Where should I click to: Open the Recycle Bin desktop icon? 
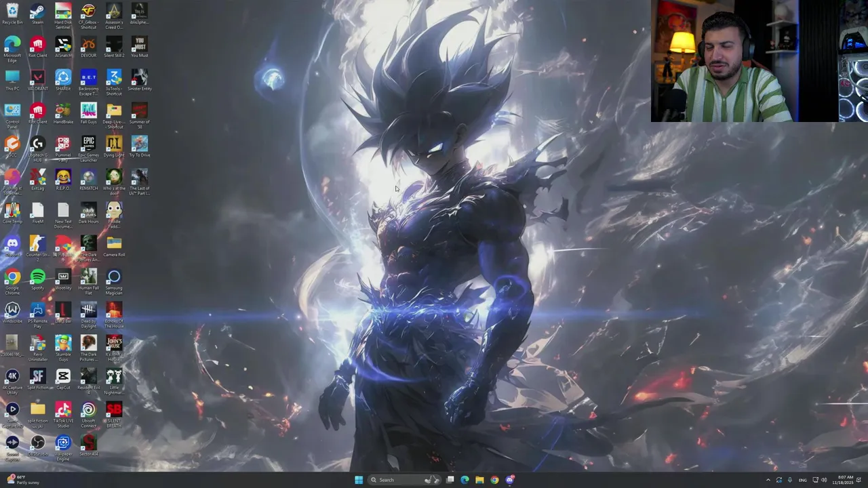pos(12,14)
